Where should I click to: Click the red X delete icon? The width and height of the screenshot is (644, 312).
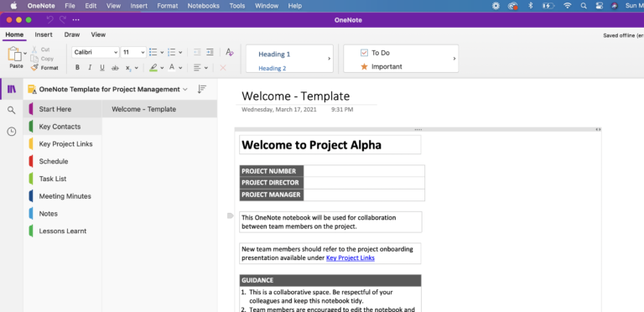[223, 68]
